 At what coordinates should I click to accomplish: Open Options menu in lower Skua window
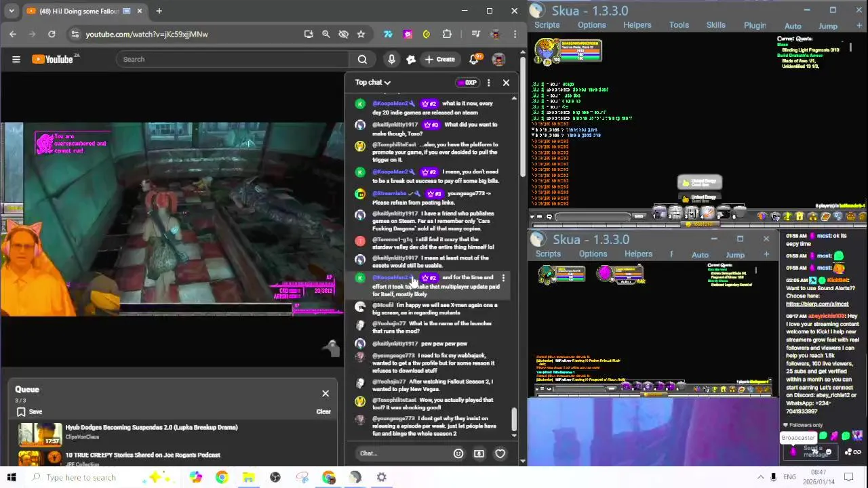[593, 254]
